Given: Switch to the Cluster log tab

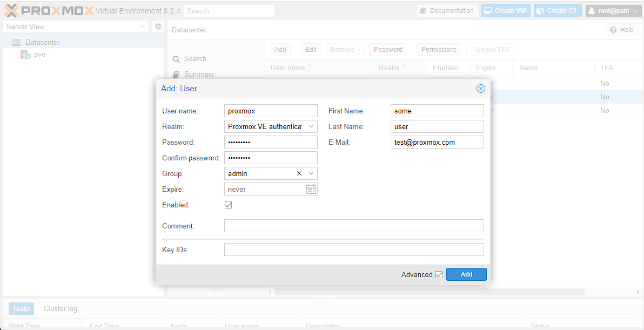Looking at the screenshot, I should (x=61, y=308).
